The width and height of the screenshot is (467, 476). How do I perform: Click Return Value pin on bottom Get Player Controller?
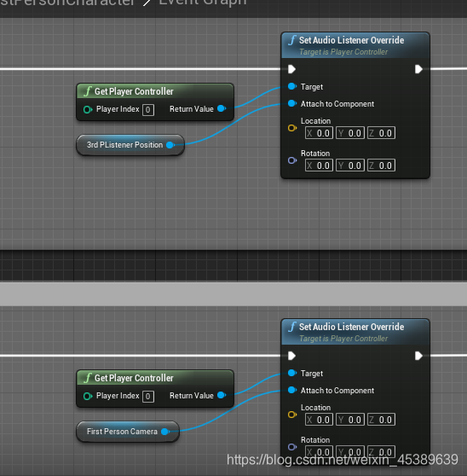click(x=222, y=395)
